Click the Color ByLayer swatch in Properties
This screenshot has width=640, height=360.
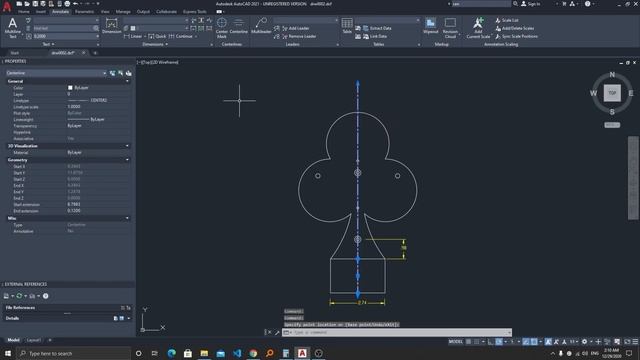(70, 88)
